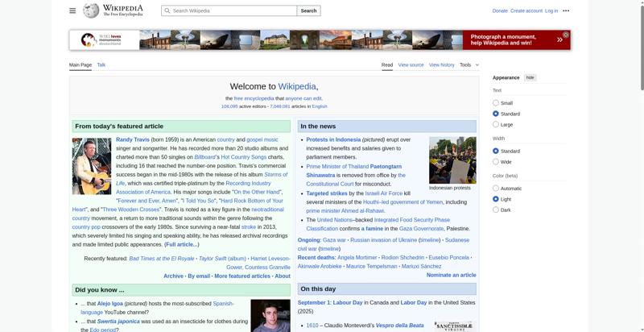The height and width of the screenshot is (332, 644).
Task: Click the free encyclopedia link
Action: [x=254, y=98]
